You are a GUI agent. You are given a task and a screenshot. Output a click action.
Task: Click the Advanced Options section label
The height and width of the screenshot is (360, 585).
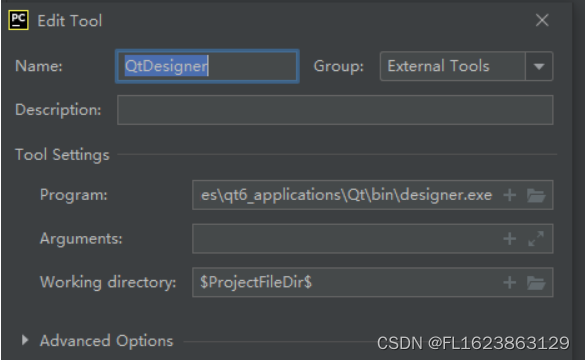[106, 341]
